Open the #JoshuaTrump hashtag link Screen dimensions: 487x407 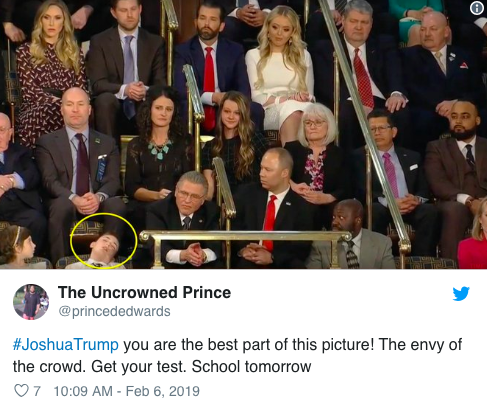tap(65, 345)
